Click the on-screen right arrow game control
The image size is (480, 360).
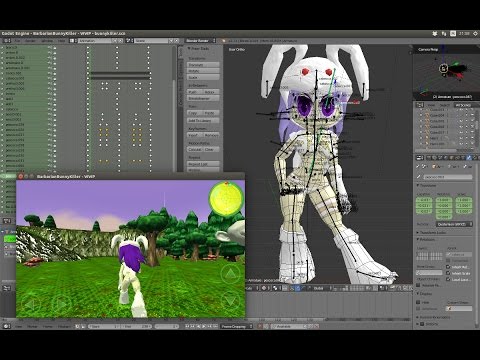61,304
